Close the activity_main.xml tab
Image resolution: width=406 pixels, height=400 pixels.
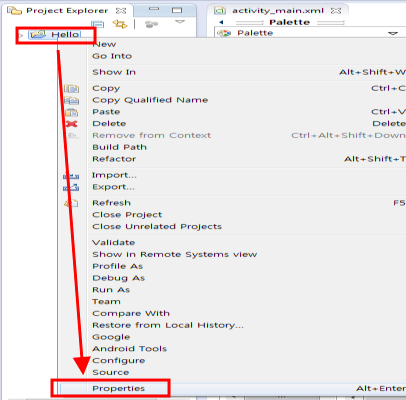pos(336,11)
